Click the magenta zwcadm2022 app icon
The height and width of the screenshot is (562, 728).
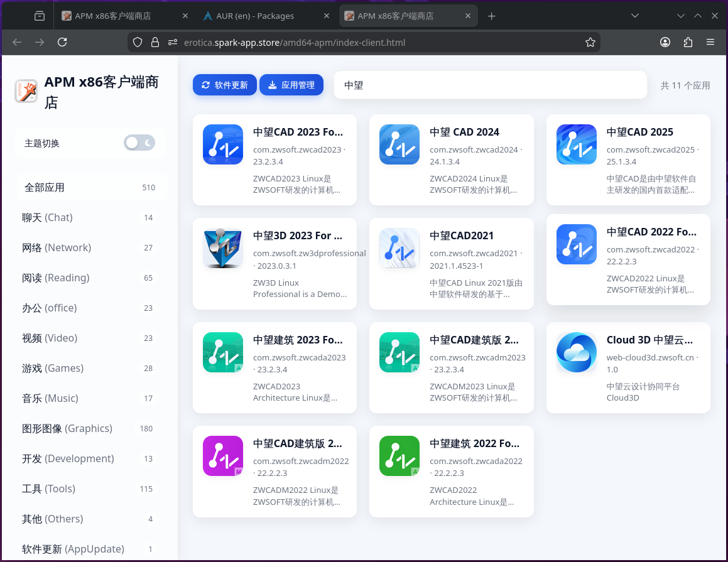(223, 456)
